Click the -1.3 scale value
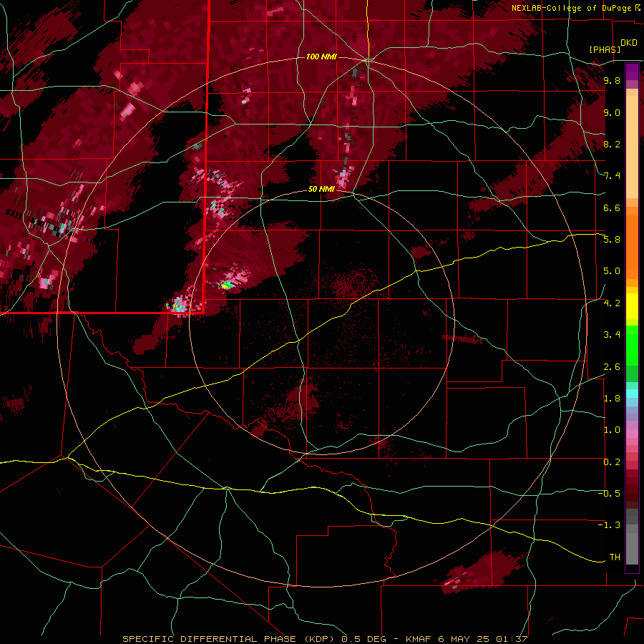 tap(609, 525)
